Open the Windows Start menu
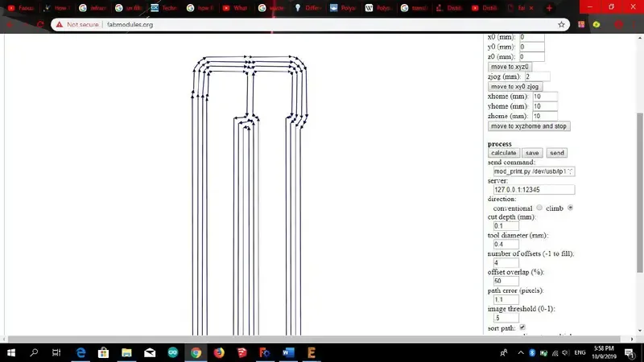The image size is (644, 362). [x=11, y=352]
